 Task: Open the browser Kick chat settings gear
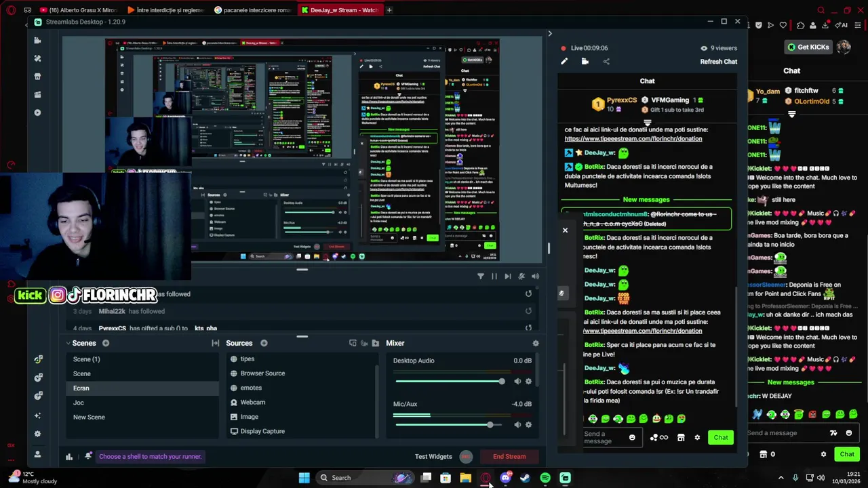pos(824,454)
